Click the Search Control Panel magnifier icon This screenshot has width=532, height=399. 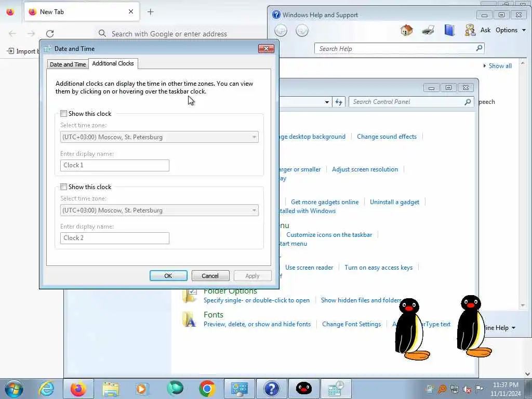pyautogui.click(x=468, y=102)
